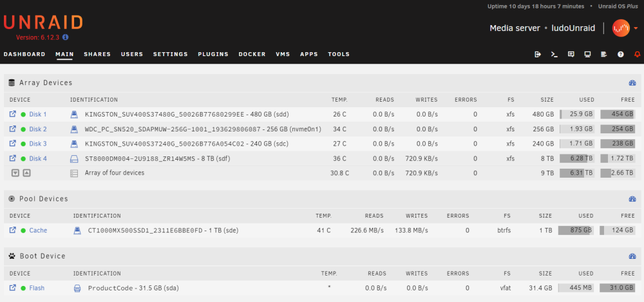Open Disk 2 browse icon
This screenshot has height=302, width=644.
(x=13, y=129)
